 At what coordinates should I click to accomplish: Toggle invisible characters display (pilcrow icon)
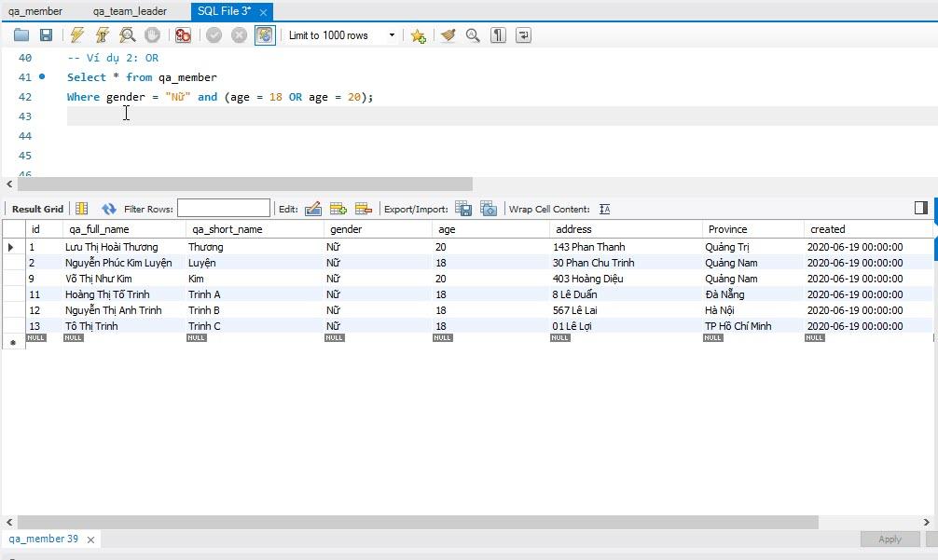click(x=499, y=35)
